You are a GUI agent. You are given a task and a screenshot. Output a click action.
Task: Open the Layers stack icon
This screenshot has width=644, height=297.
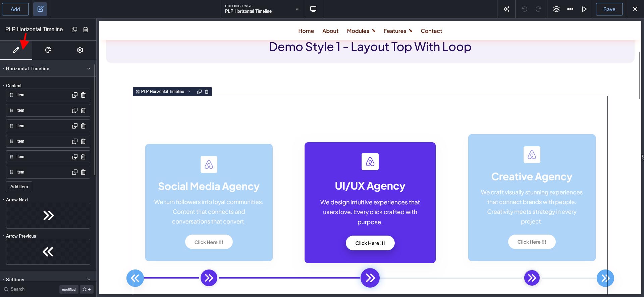click(x=556, y=9)
